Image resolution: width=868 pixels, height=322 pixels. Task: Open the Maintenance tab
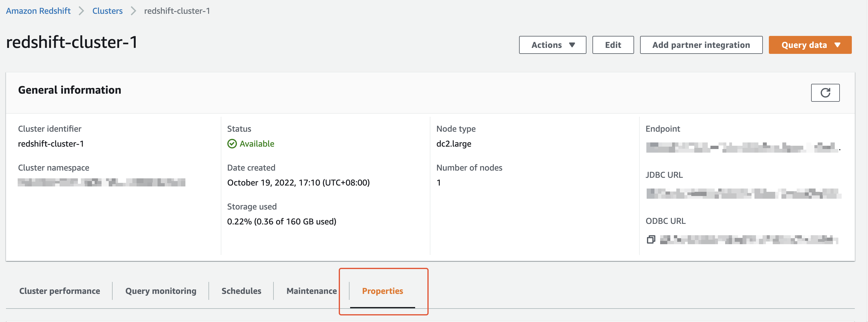pyautogui.click(x=311, y=291)
